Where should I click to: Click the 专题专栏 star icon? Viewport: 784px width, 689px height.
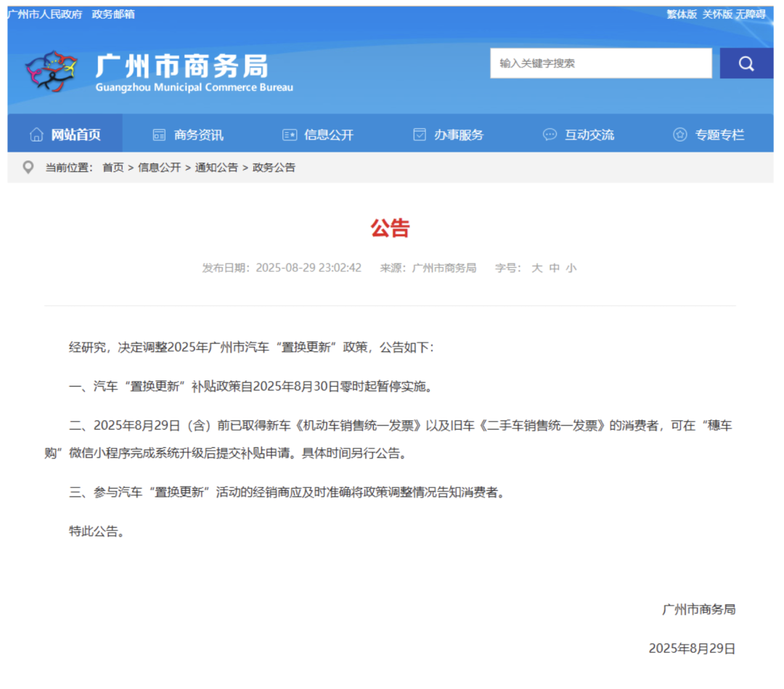680,135
